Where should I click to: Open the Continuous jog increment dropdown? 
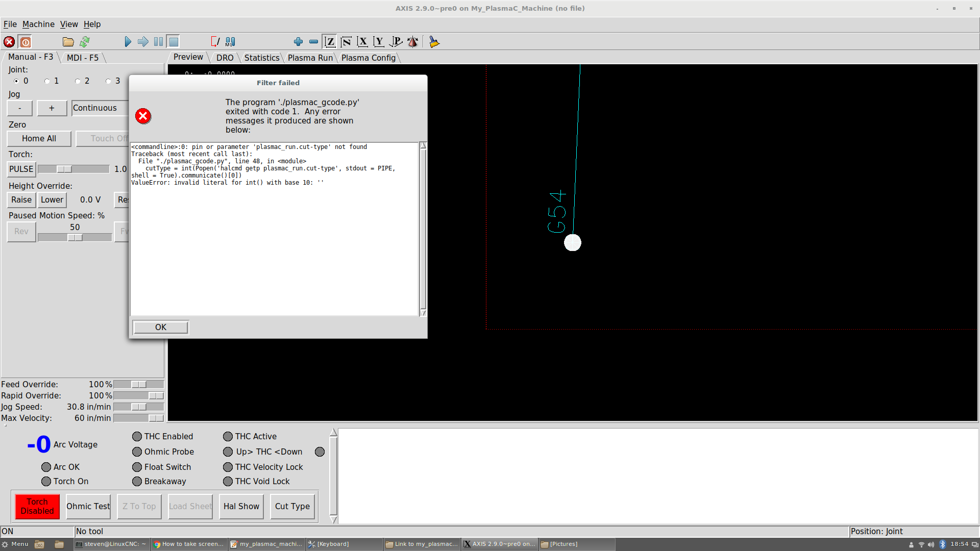point(100,108)
